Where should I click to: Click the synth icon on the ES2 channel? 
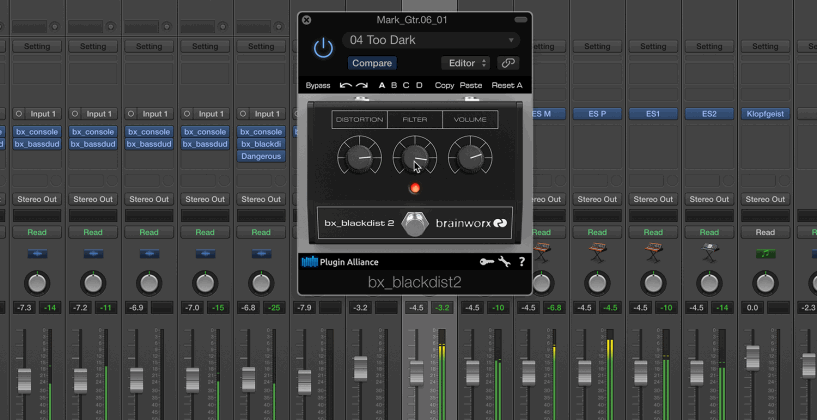709,253
